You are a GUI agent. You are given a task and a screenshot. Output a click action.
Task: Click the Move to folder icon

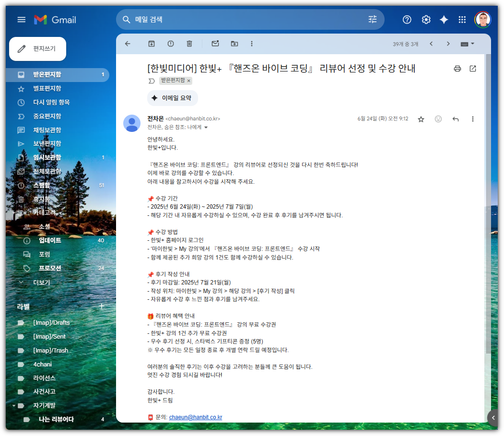(234, 44)
